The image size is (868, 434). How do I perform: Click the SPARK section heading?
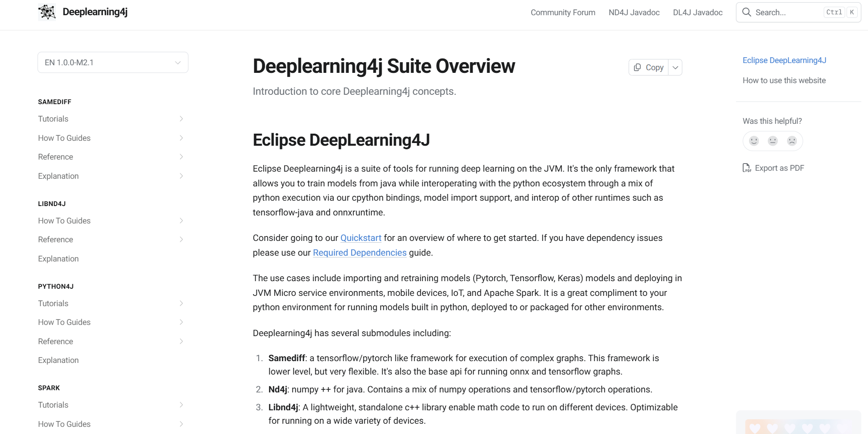[49, 388]
